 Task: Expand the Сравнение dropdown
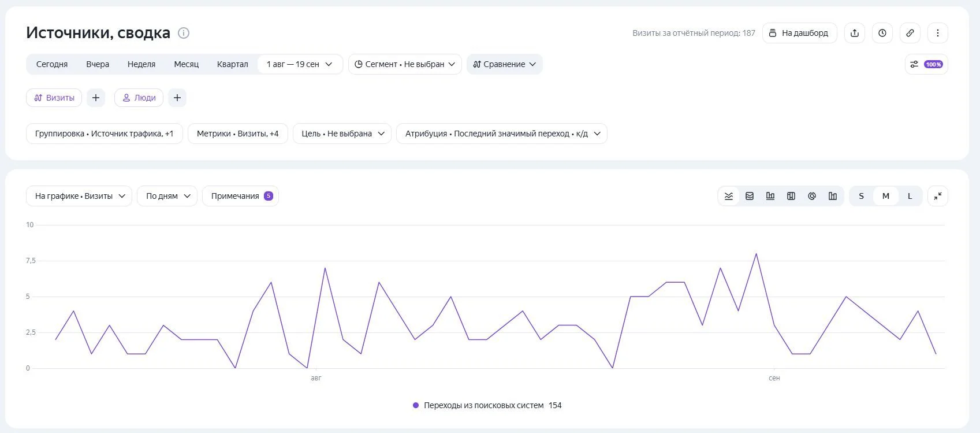(504, 64)
